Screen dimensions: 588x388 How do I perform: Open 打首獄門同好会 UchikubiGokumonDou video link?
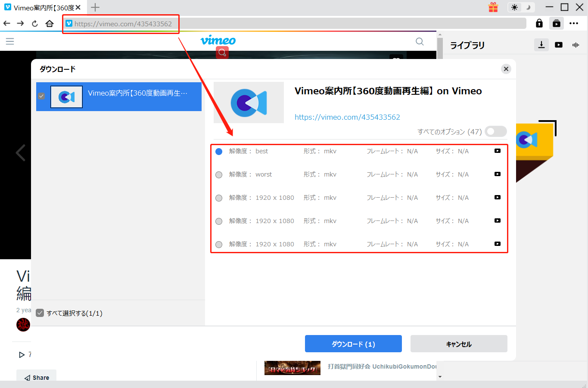(382, 366)
